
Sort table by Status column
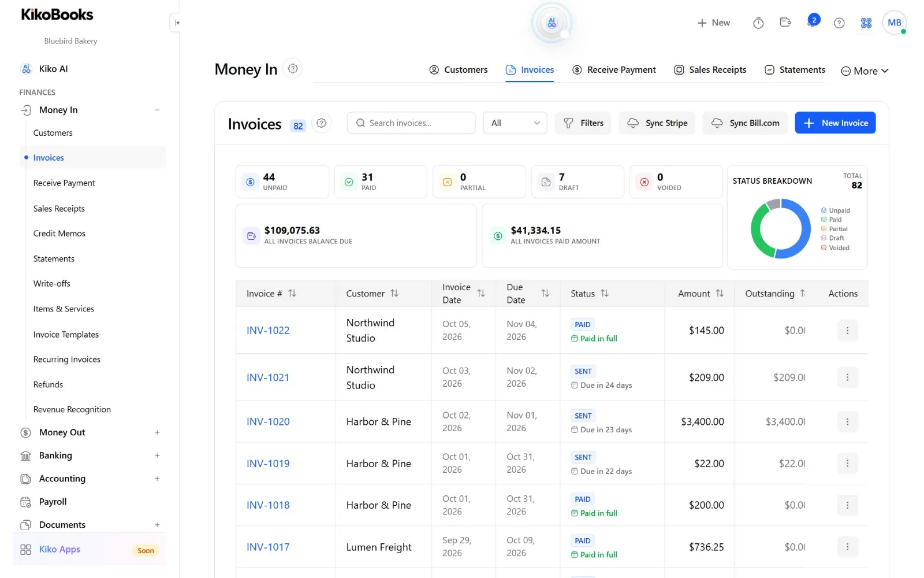click(605, 294)
